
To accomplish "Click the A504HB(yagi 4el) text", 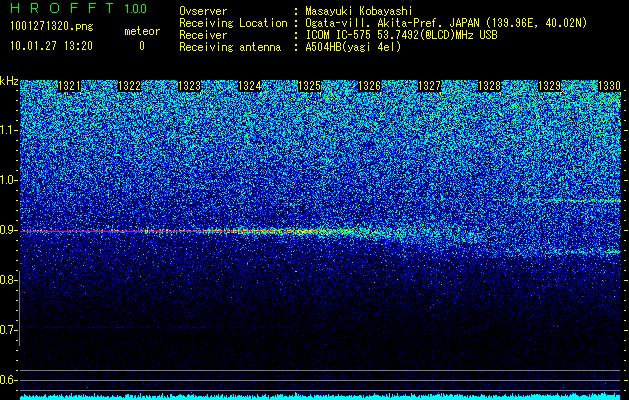I will coord(353,47).
